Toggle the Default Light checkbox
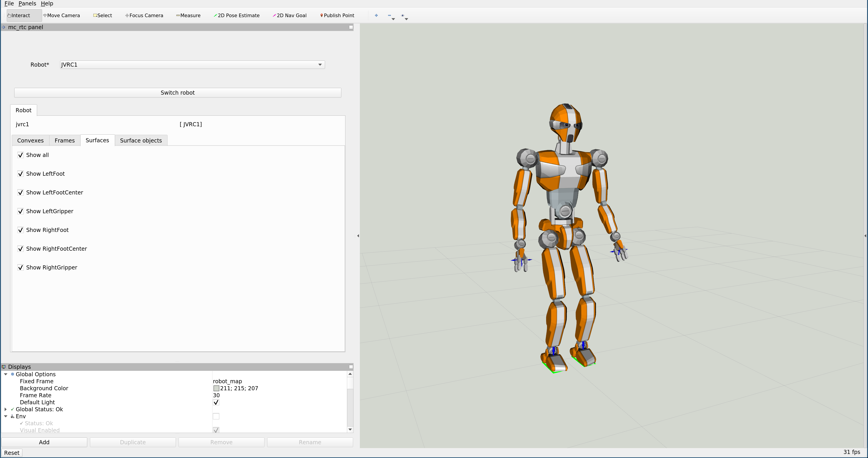Viewport: 868px width, 458px height. coord(216,402)
